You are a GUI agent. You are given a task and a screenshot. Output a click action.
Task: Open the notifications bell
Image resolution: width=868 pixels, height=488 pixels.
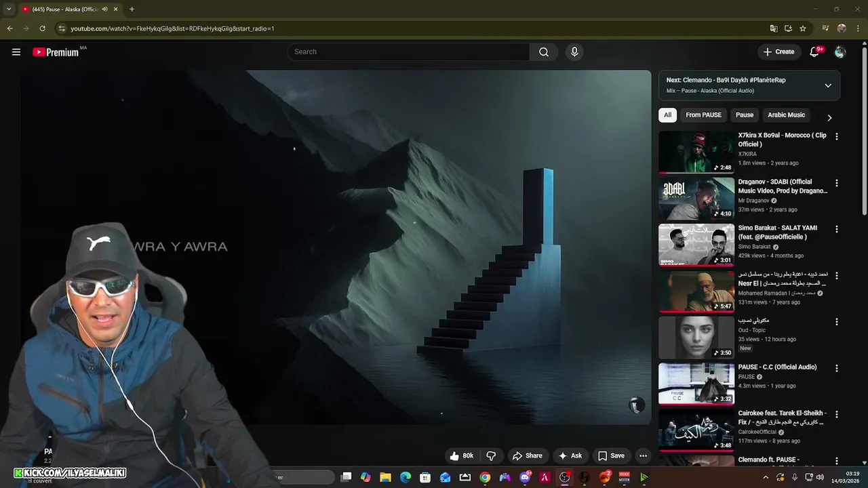tap(815, 52)
